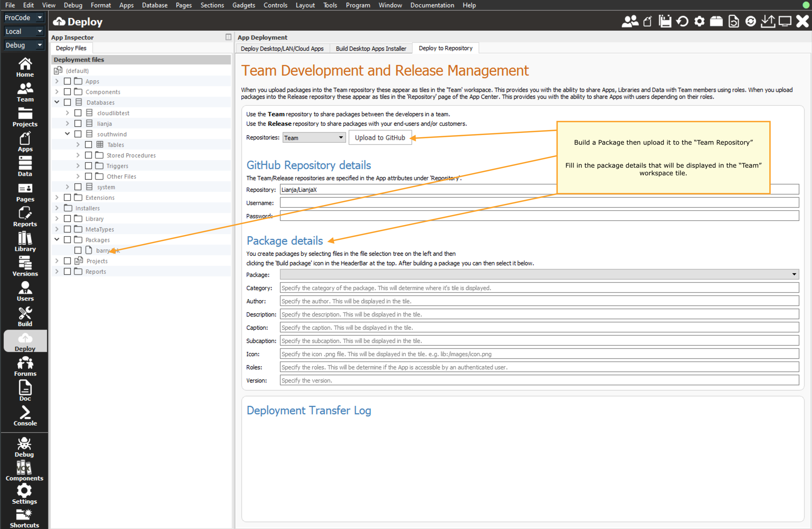Click the Upload to GitHub button
Screen dimensions: 812x529
380,138
